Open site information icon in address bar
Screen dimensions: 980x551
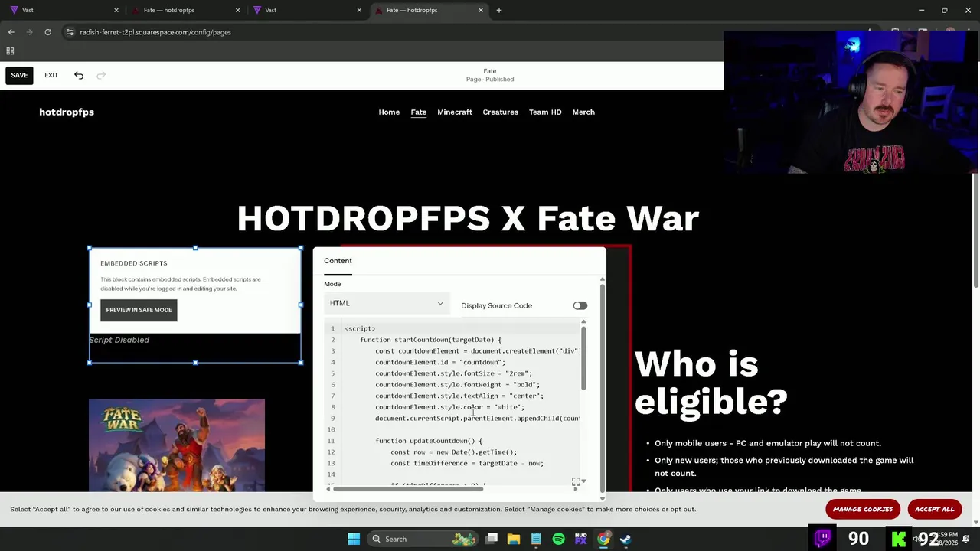point(70,32)
